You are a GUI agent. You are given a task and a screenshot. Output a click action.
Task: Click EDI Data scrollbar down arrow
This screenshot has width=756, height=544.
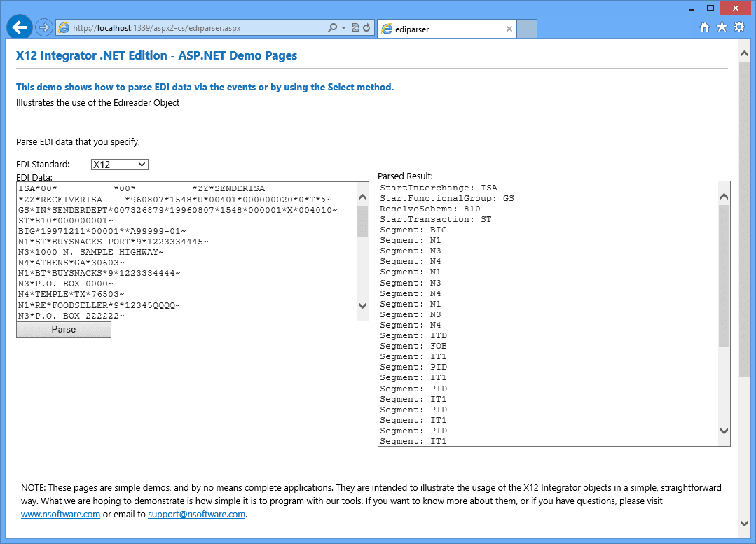[362, 305]
